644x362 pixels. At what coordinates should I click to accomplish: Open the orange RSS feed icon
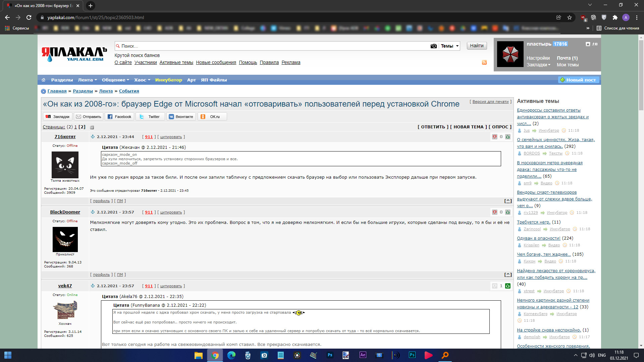(484, 62)
